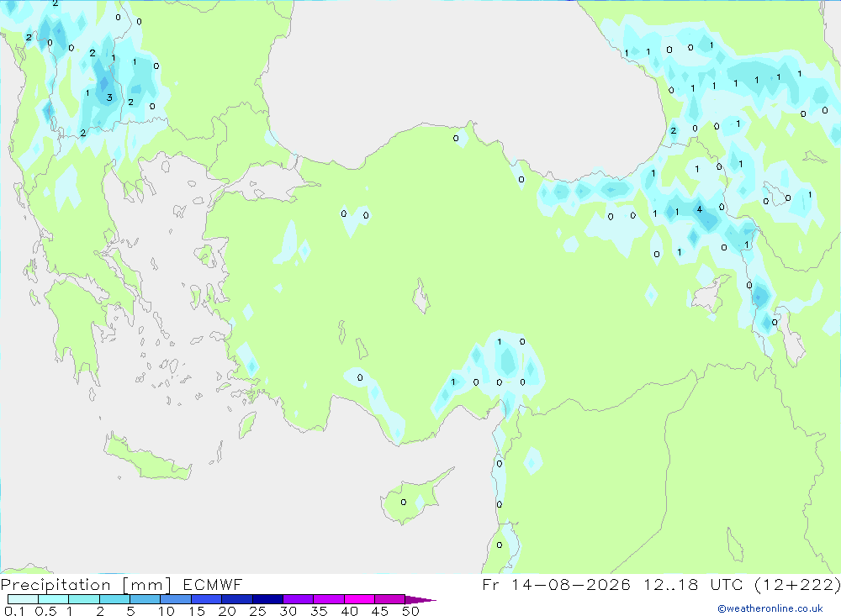Click the date '14-08-2026' in the caption
Viewport: 841px width, 616px height.
[571, 584]
